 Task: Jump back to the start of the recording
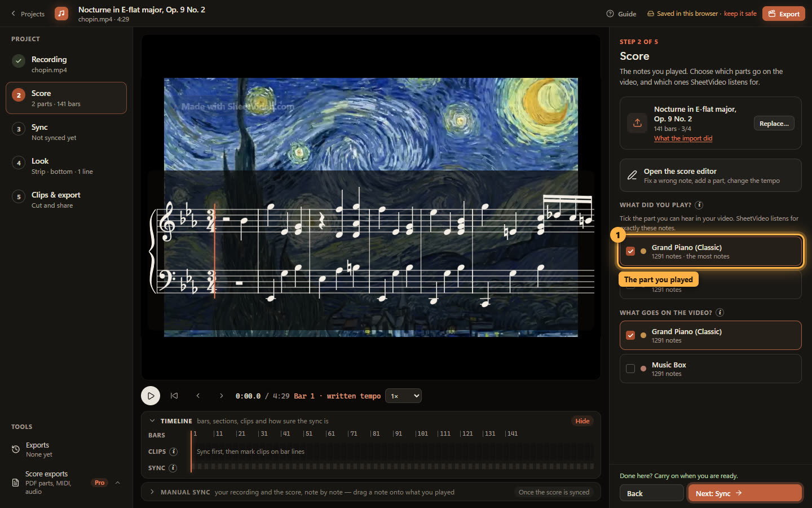[x=174, y=396]
